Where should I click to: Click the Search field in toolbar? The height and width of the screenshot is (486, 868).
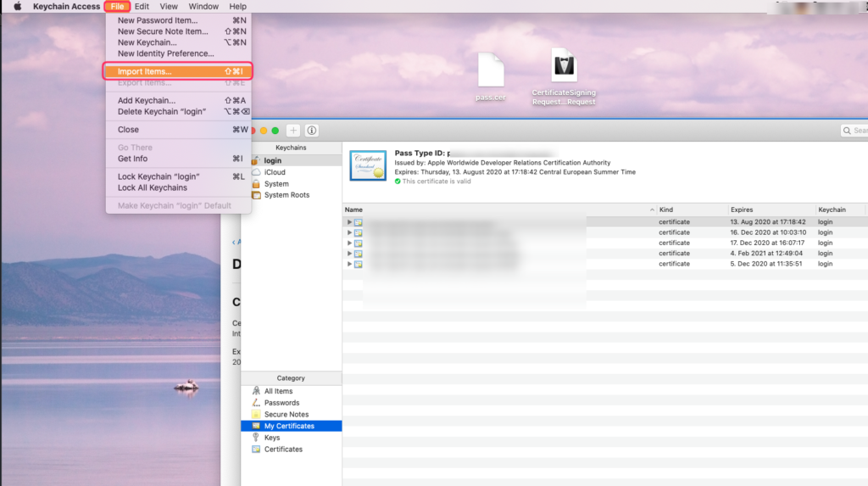click(x=854, y=131)
